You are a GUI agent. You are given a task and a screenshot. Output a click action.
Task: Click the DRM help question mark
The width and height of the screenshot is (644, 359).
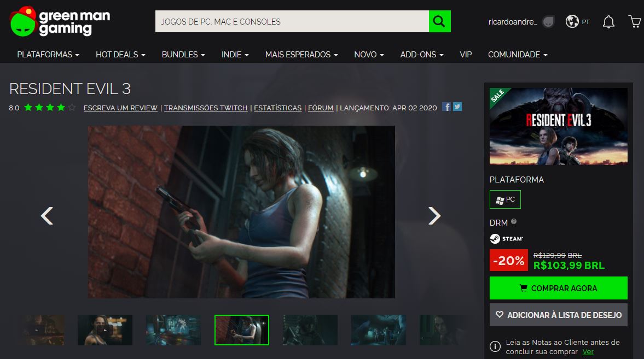coord(514,222)
